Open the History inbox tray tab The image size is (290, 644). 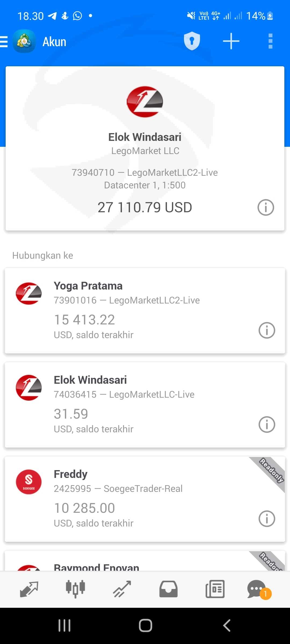pos(168,589)
